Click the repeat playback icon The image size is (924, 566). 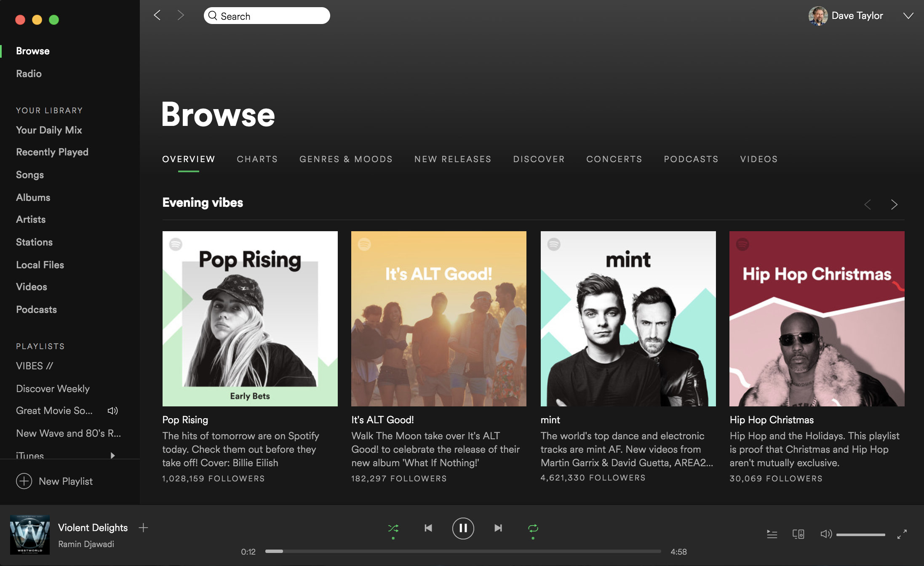coord(533,528)
